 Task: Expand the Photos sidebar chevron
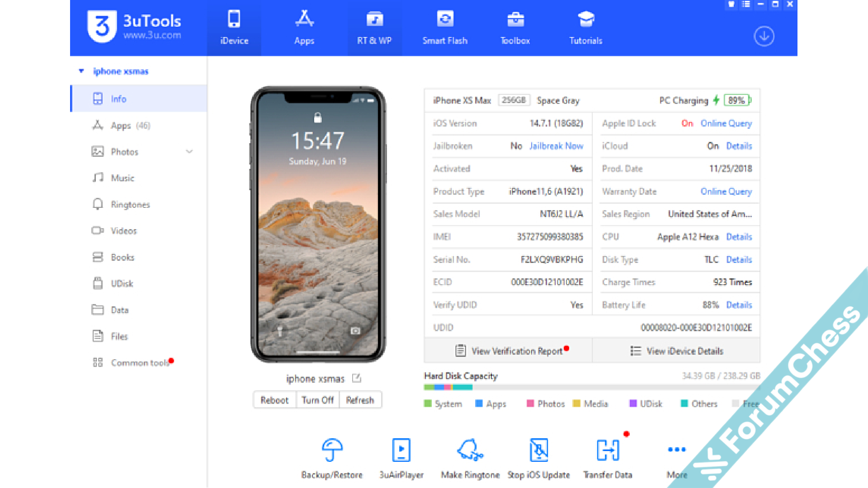(189, 152)
